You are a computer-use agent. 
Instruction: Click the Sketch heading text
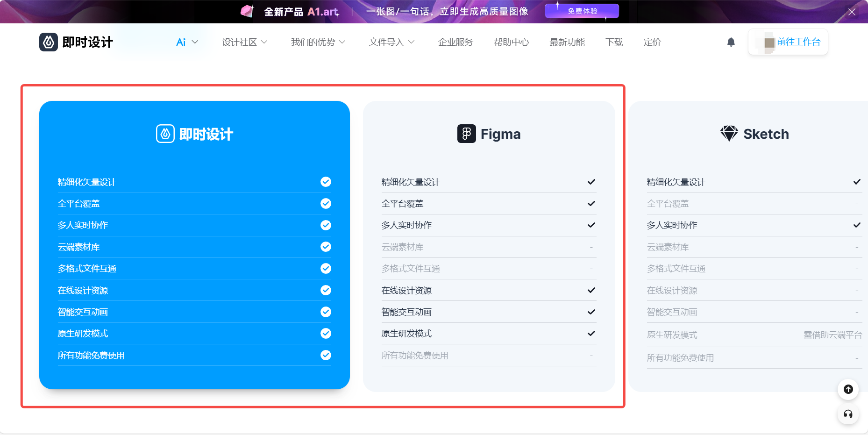coord(766,134)
